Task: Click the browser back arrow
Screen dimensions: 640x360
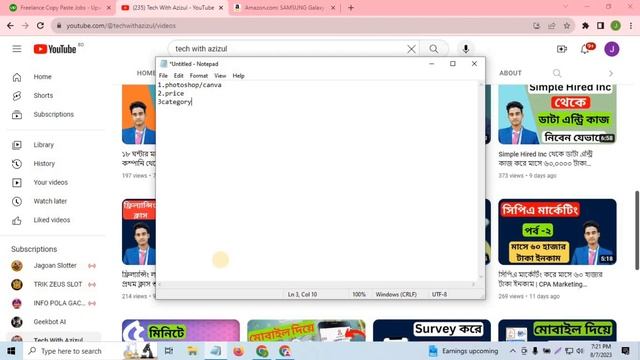Action: pos(10,26)
